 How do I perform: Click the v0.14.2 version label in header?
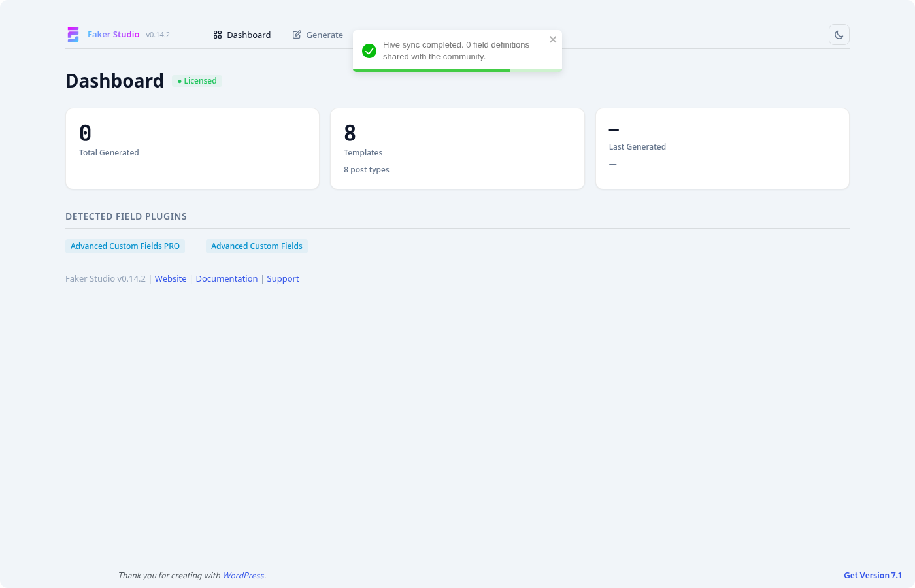(158, 35)
